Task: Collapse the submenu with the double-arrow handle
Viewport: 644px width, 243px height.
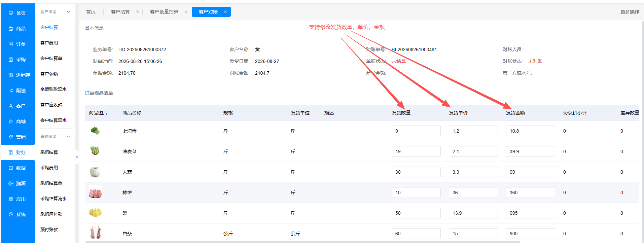Action: (77, 157)
